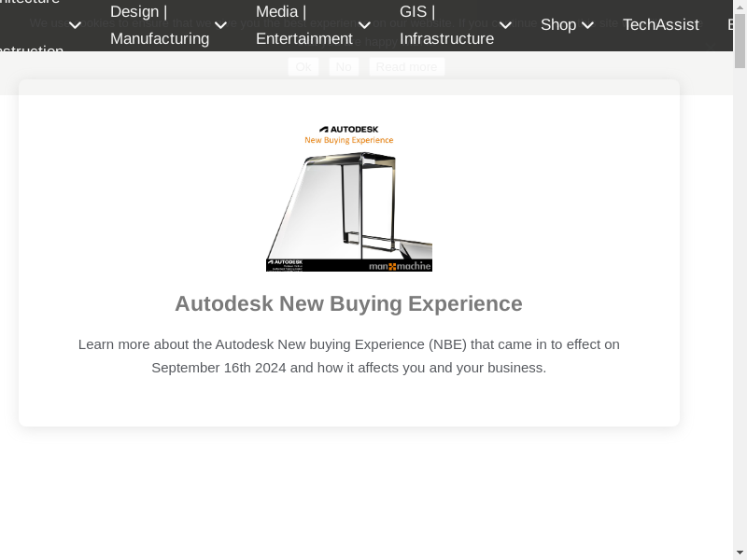Image resolution: width=747 pixels, height=560 pixels.
Task: Click the cookie banner Read more button
Action: click(406, 66)
